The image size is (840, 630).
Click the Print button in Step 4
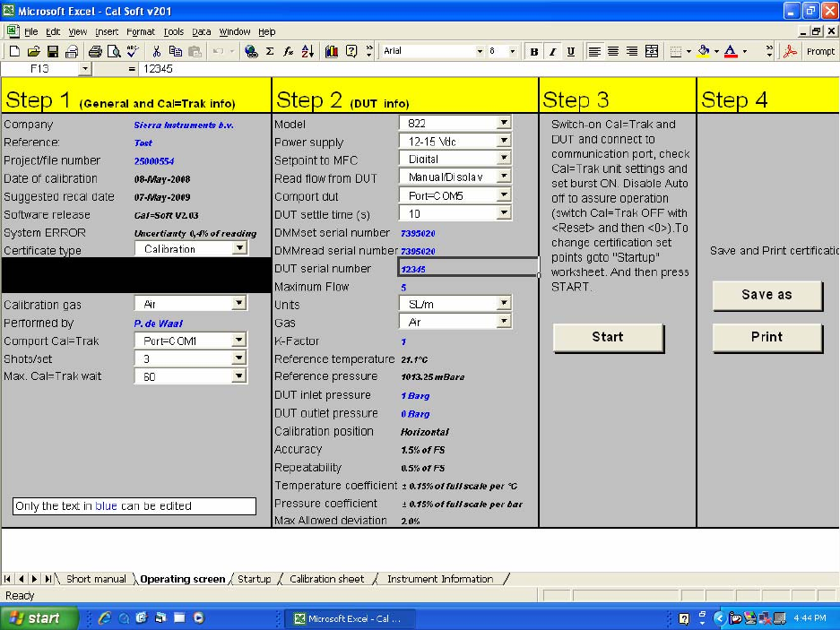pos(767,338)
